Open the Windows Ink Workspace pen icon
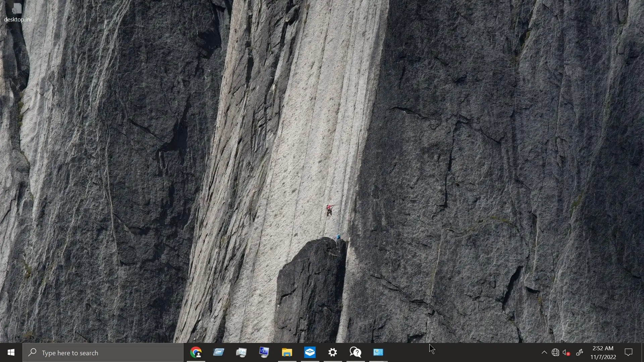 579,352
